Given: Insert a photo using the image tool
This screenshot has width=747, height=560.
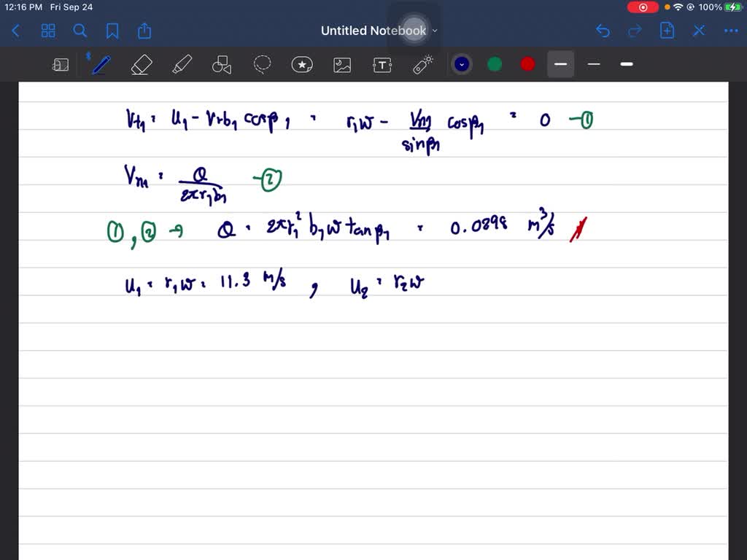Looking at the screenshot, I should (x=341, y=64).
